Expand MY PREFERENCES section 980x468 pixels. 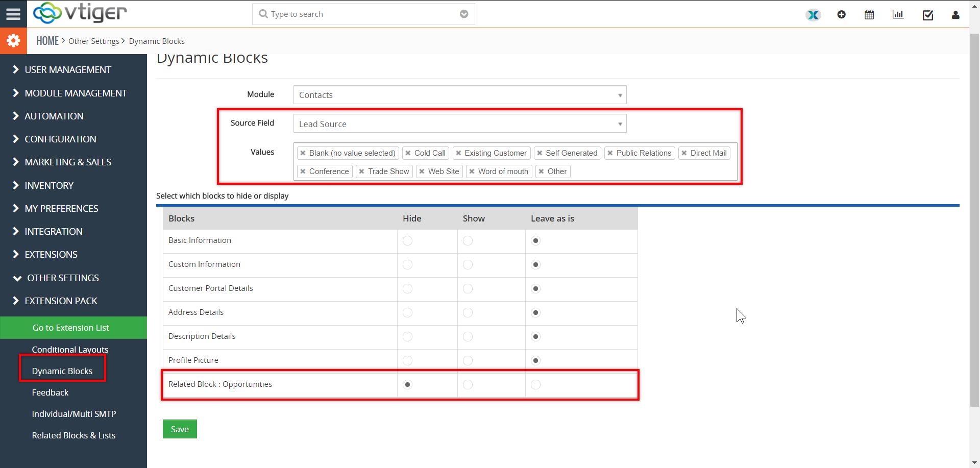(x=56, y=209)
